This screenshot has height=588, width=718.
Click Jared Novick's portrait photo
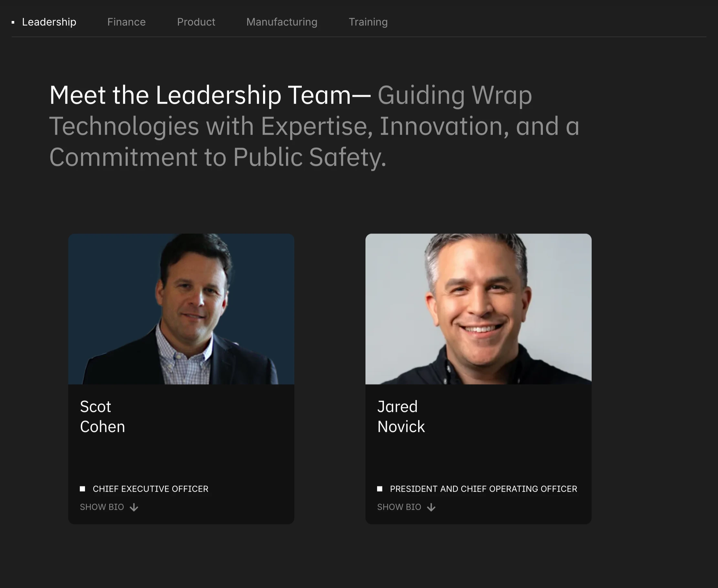coord(478,309)
